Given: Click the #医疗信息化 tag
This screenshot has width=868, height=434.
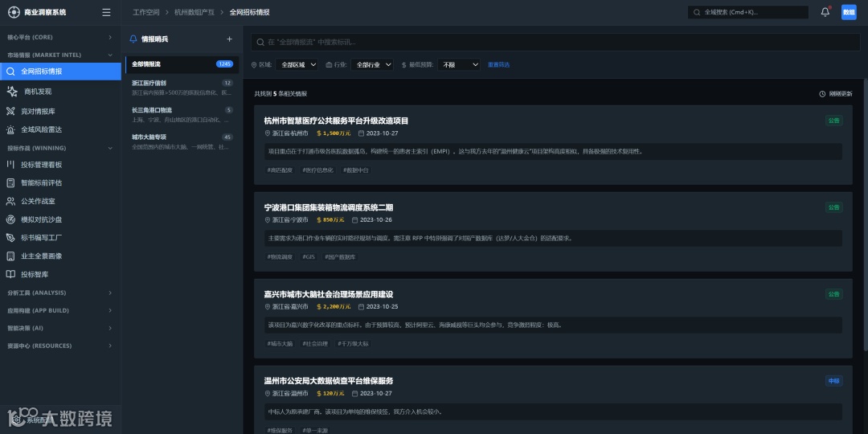Looking at the screenshot, I should coord(318,170).
